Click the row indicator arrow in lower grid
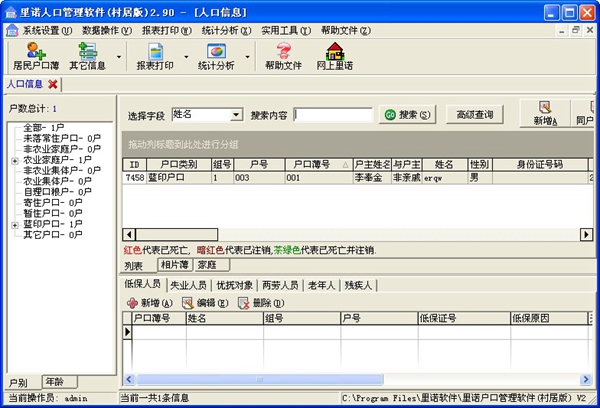Image resolution: width=600 pixels, height=408 pixels. [x=127, y=332]
